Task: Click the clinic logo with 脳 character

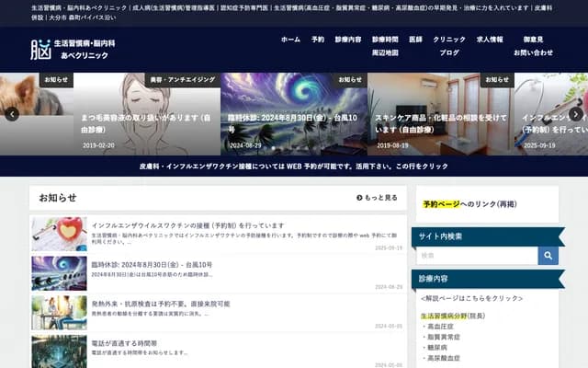Action: (73, 49)
